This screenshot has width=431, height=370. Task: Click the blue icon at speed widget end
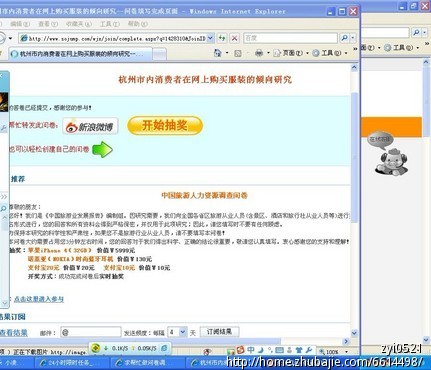164,348
